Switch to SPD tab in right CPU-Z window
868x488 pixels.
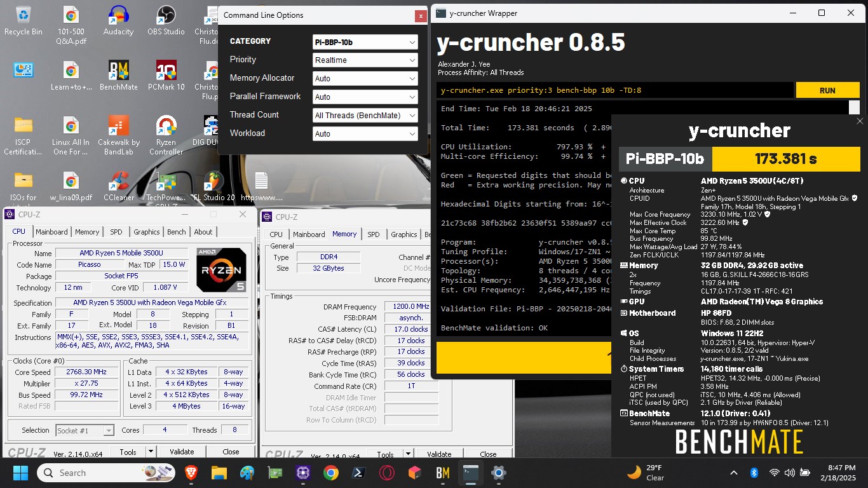tap(374, 234)
